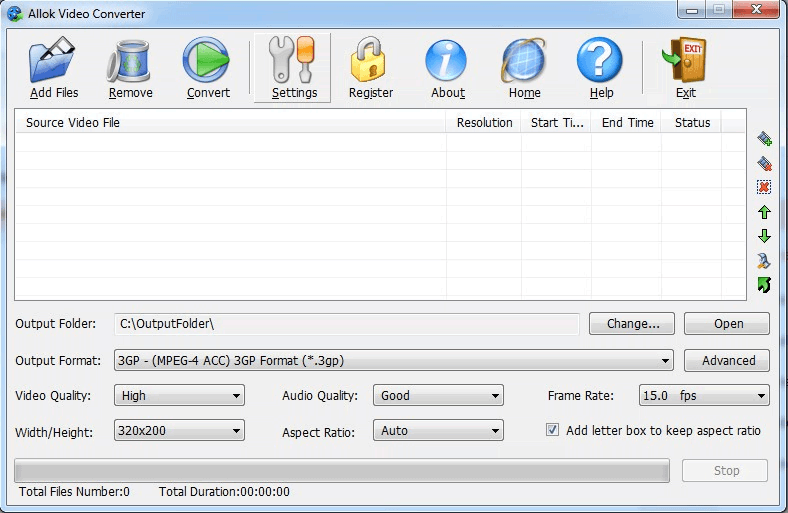Open Help question mark icon
Image resolution: width=788 pixels, height=513 pixels.
coord(600,60)
